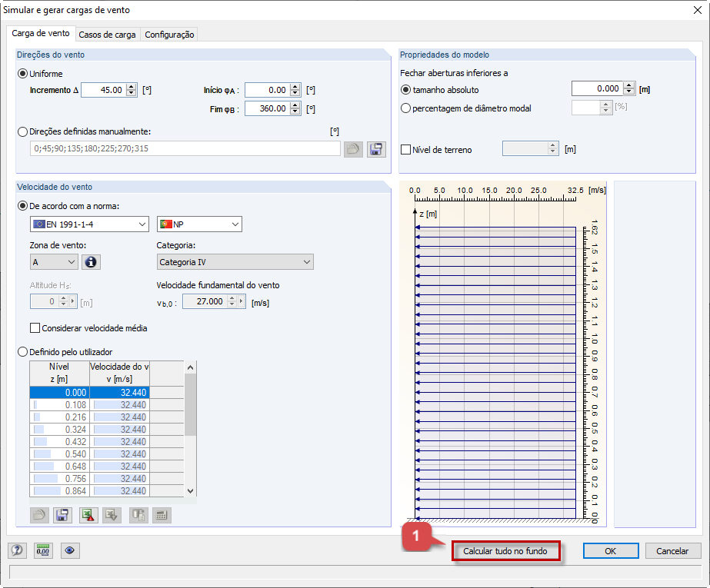Select the Uniforme wind direction option
This screenshot has height=588, width=710.
(23, 73)
